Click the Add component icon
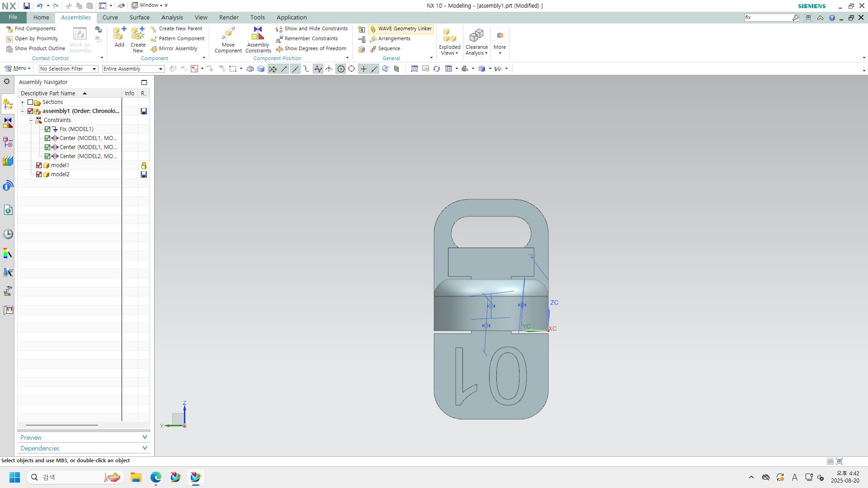The width and height of the screenshot is (868, 488). (119, 33)
